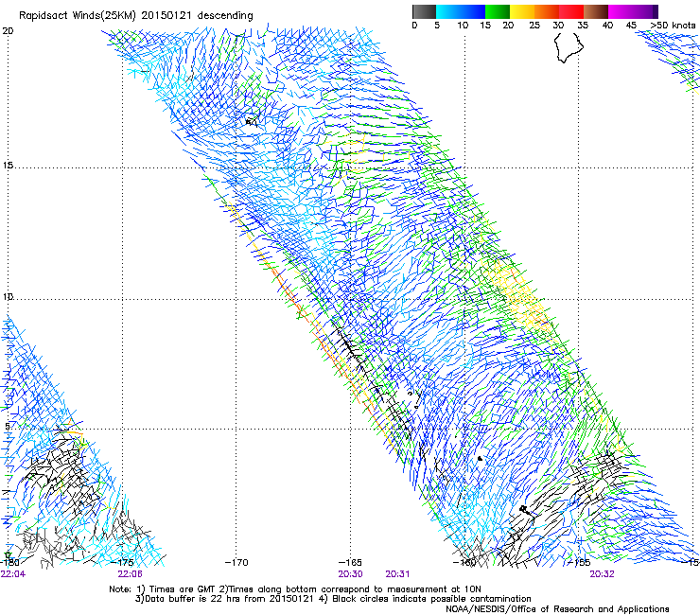Click the red 30-35 knots color band
Viewport: 700px width, 615px height.
(x=571, y=11)
